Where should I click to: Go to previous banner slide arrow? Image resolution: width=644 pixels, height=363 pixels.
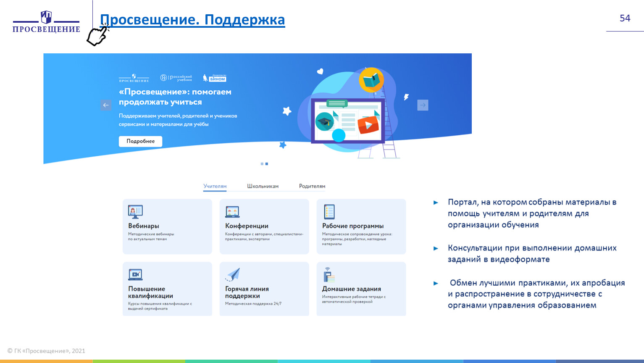click(106, 105)
